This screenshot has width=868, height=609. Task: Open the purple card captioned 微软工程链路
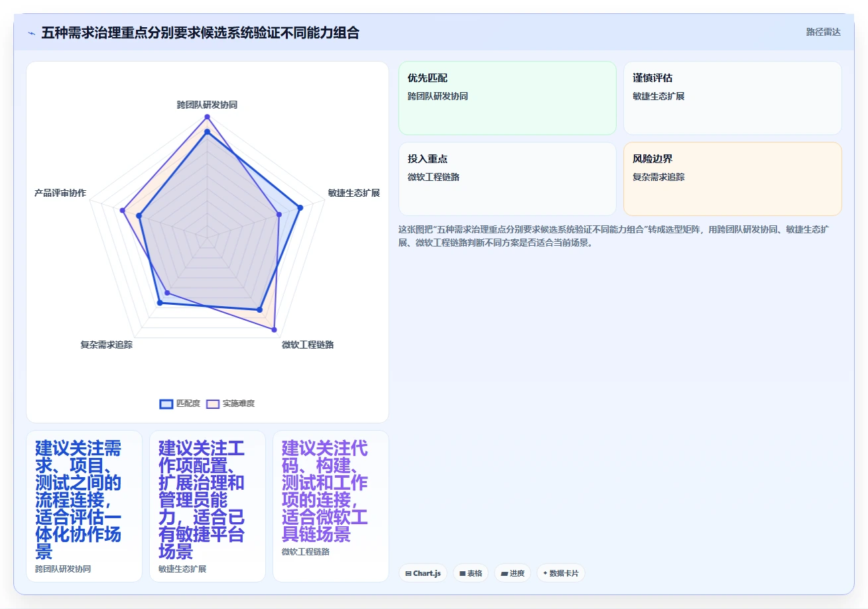pyautogui.click(x=331, y=506)
